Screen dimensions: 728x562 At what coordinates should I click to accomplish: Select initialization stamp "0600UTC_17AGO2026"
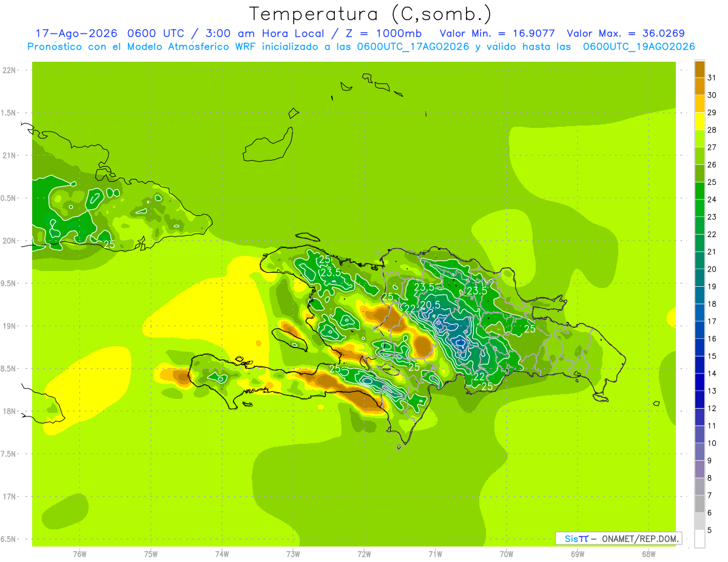coord(413,47)
